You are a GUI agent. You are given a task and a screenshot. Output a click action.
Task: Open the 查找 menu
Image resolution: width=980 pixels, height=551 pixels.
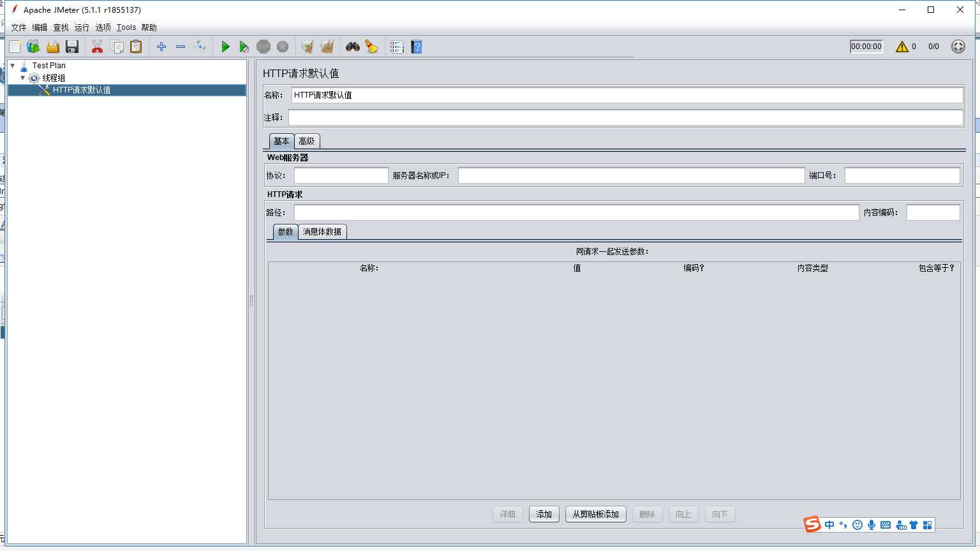coord(61,27)
